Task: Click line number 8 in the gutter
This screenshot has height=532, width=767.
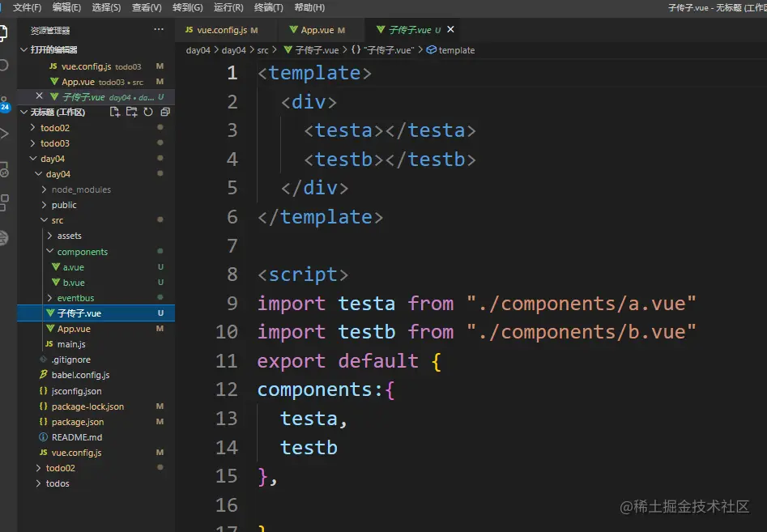Action: tap(232, 275)
